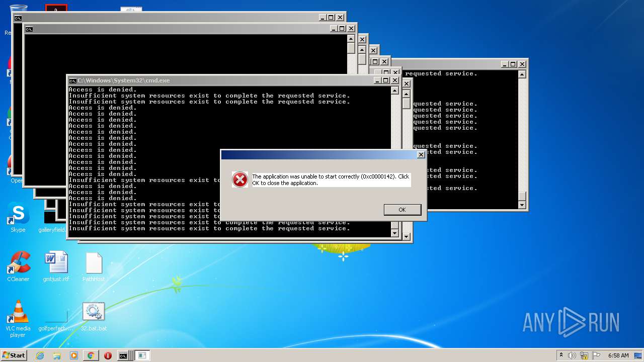644x362 pixels.
Task: Open Action Center flag tray icon
Action: point(596,355)
